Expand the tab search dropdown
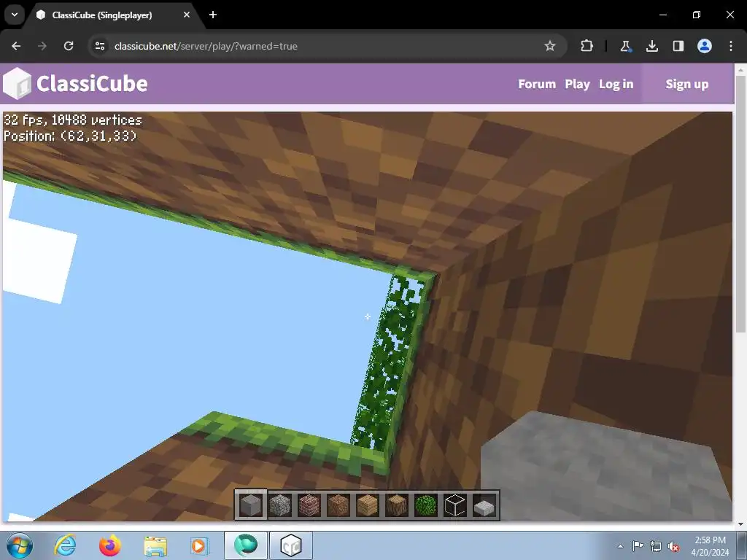The width and height of the screenshot is (747, 560). pos(15,15)
